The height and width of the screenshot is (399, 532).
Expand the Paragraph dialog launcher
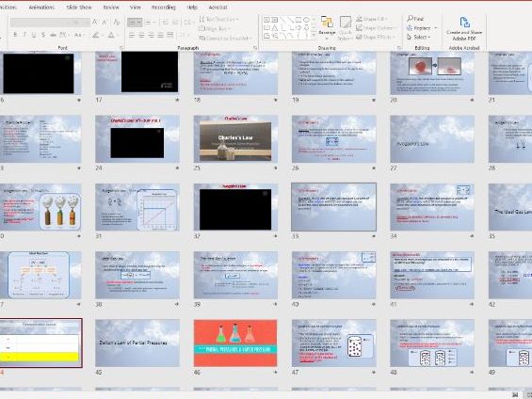pyautogui.click(x=255, y=48)
